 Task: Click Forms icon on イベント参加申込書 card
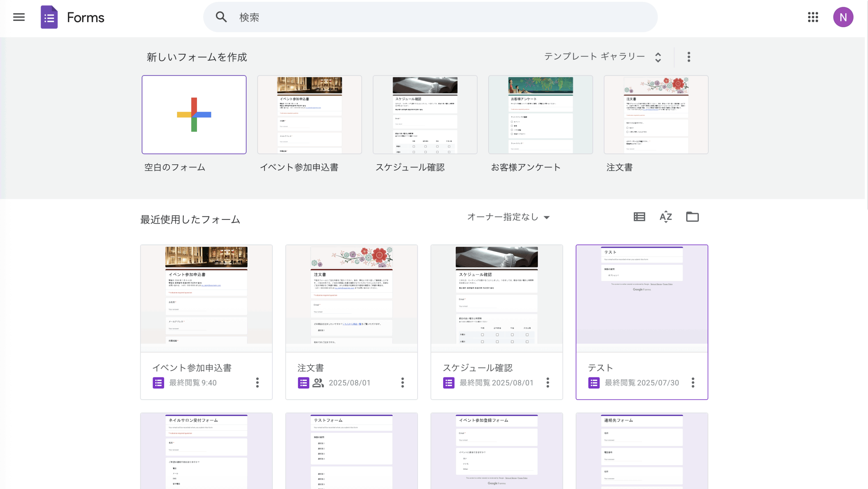[x=158, y=383]
